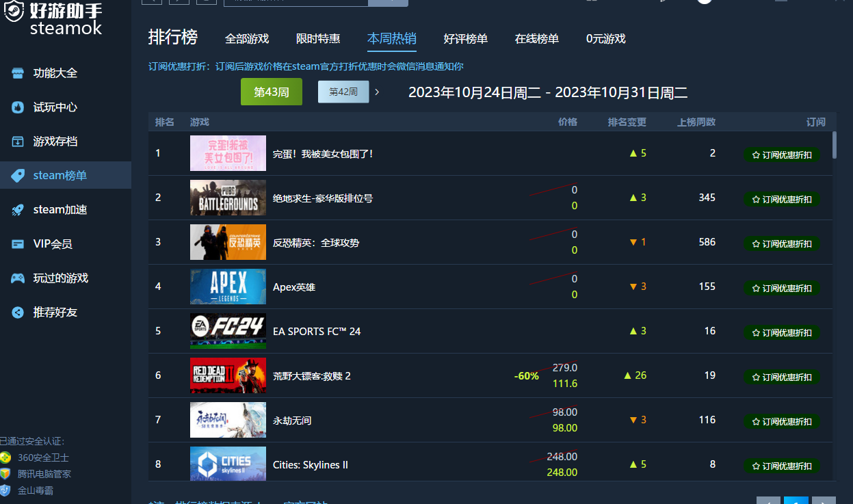
Task: Subscribe to discounts for 完蛋！我被美女包围了！
Action: tap(782, 155)
